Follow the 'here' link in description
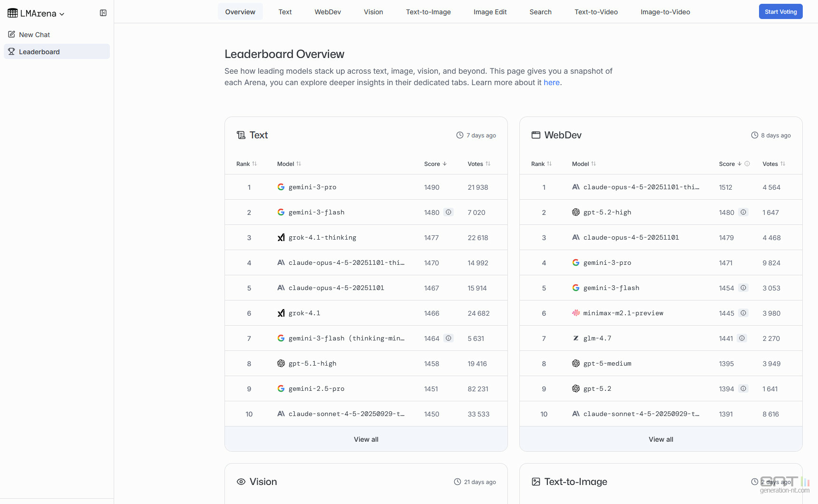The image size is (818, 504). [x=551, y=82]
